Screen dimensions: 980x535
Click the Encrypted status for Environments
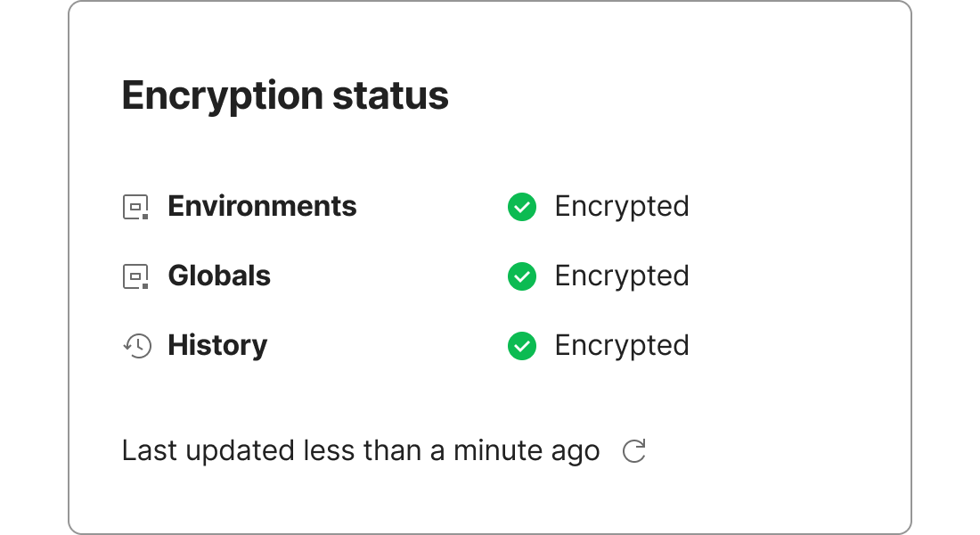(x=622, y=206)
